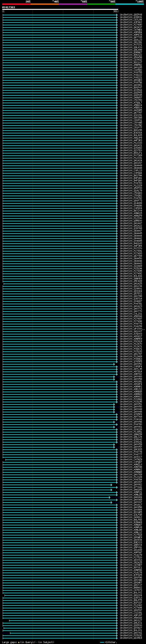Viewport: 146px width, 644px height.
Task: Click the UniRef100_Q10HC8 label
Action: (131, 638)
